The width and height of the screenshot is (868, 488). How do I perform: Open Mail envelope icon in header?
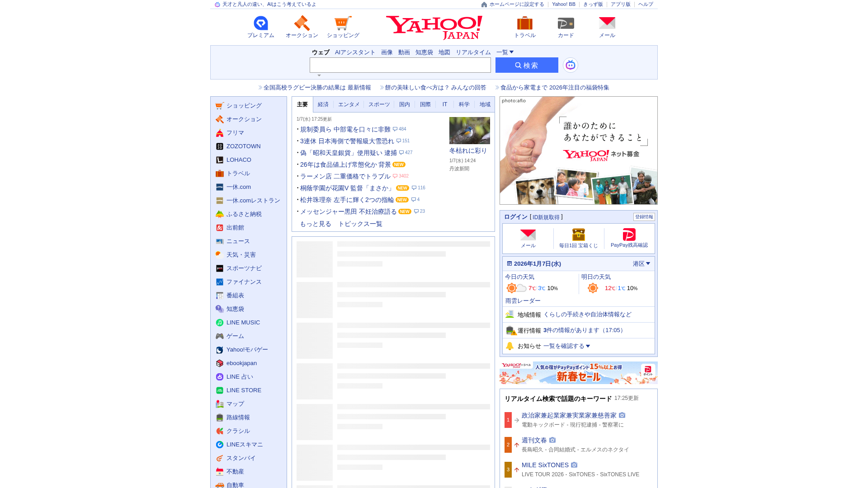pyautogui.click(x=607, y=23)
